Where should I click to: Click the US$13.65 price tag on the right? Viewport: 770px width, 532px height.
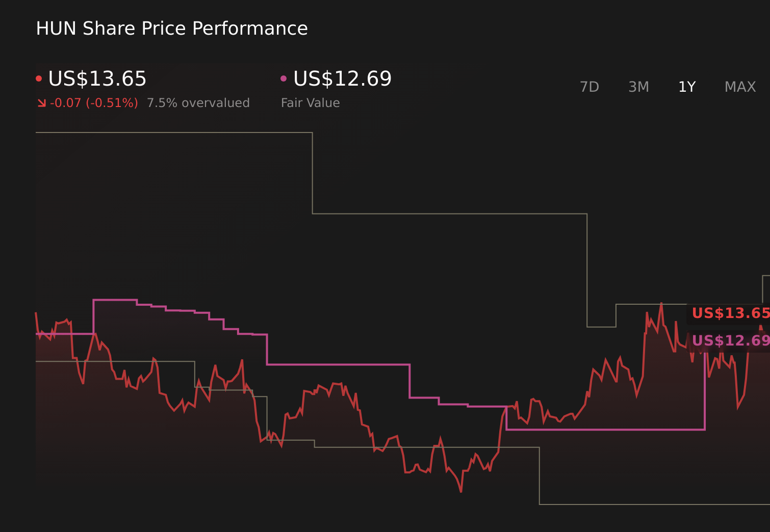click(x=730, y=313)
